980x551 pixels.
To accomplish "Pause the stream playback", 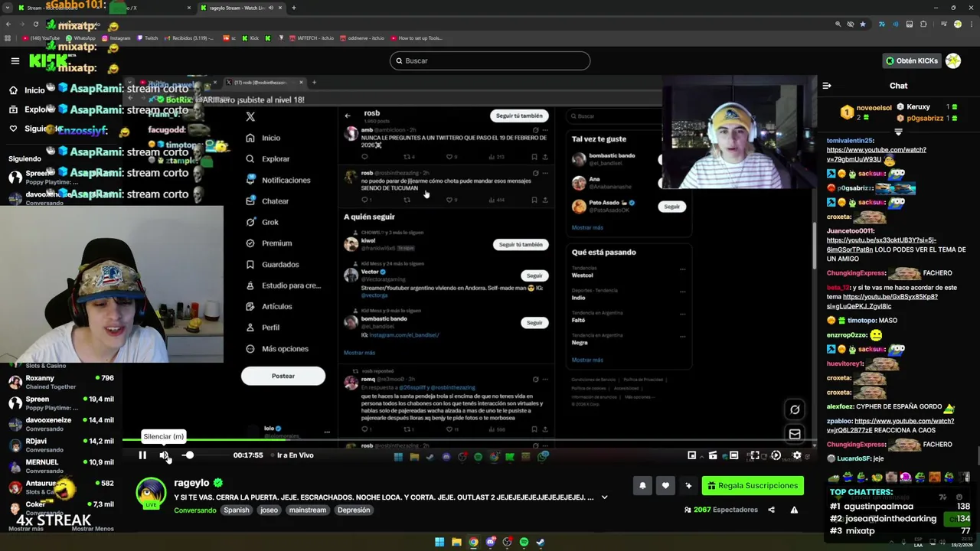I will coord(142,455).
